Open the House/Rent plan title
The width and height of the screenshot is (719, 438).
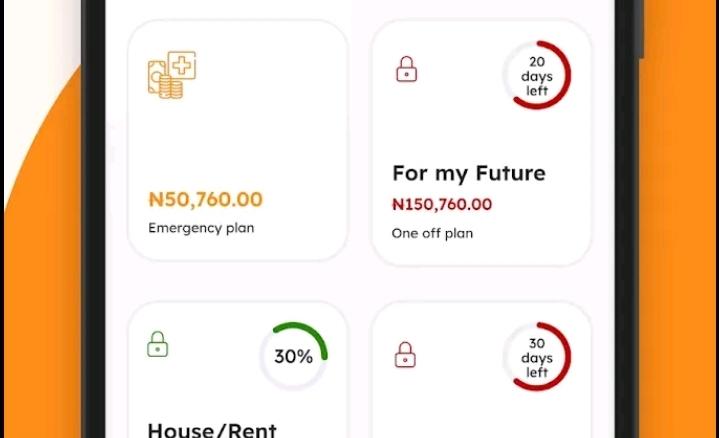coord(212,429)
